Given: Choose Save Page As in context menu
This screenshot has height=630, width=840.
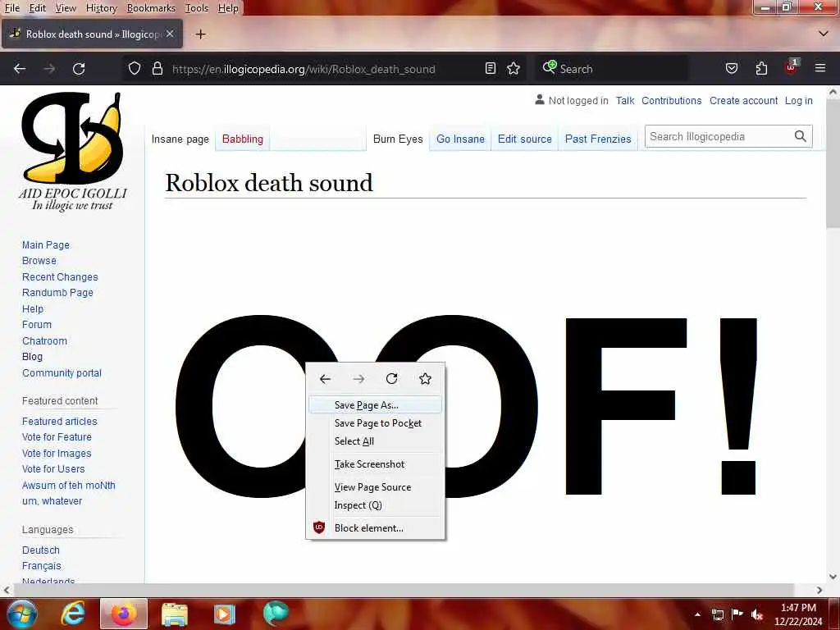Looking at the screenshot, I should (x=376, y=405).
